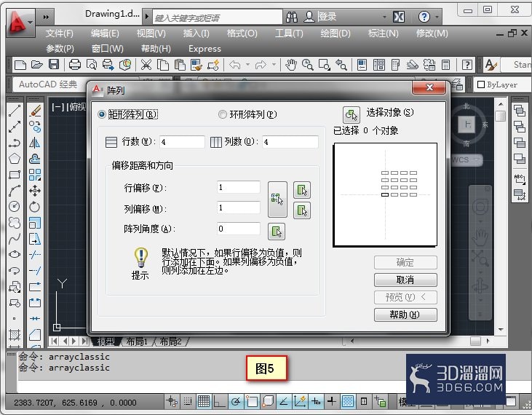The height and width of the screenshot is (415, 532).
Task: Switch to the 布局1 layout tab
Action: click(x=136, y=341)
